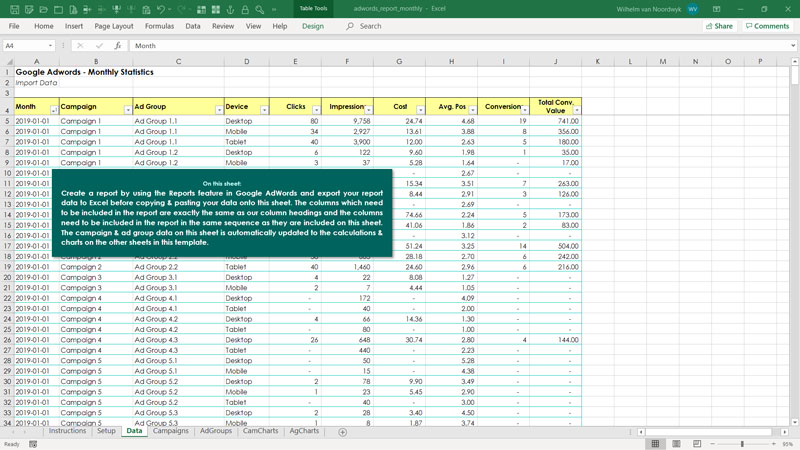800x450 pixels.
Task: Click the Insert Function fx icon
Action: [x=118, y=45]
